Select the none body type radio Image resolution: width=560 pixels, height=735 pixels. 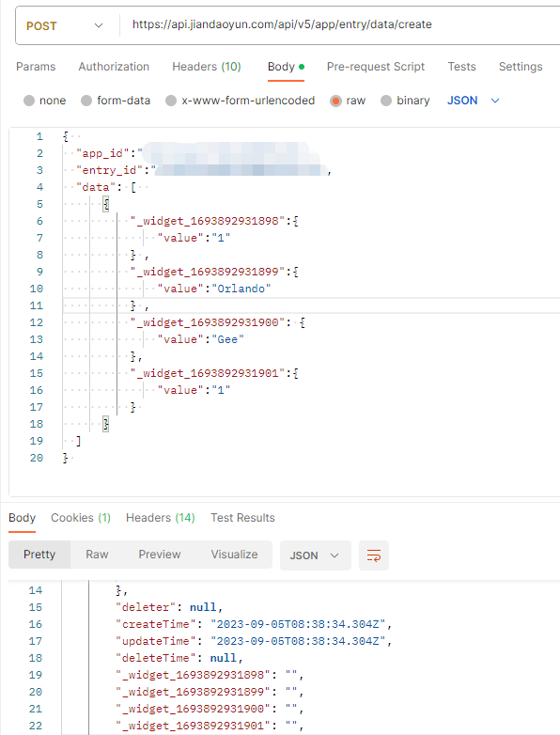pyautogui.click(x=29, y=101)
